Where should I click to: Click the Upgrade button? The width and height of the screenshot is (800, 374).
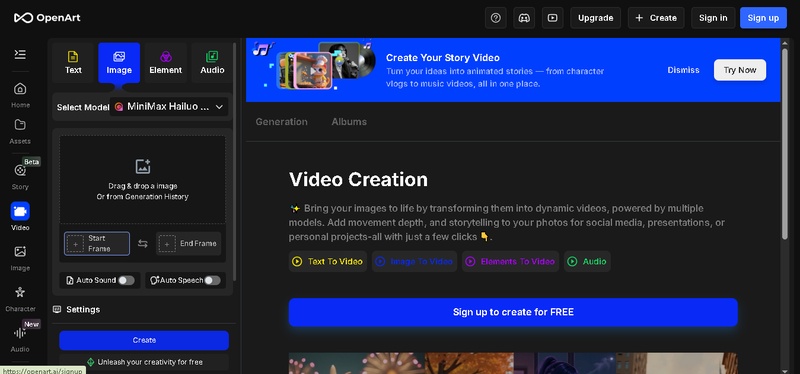point(595,18)
